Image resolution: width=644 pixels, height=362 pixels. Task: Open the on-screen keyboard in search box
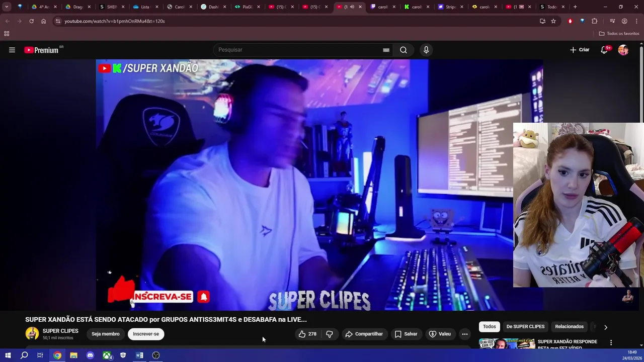pyautogui.click(x=386, y=50)
